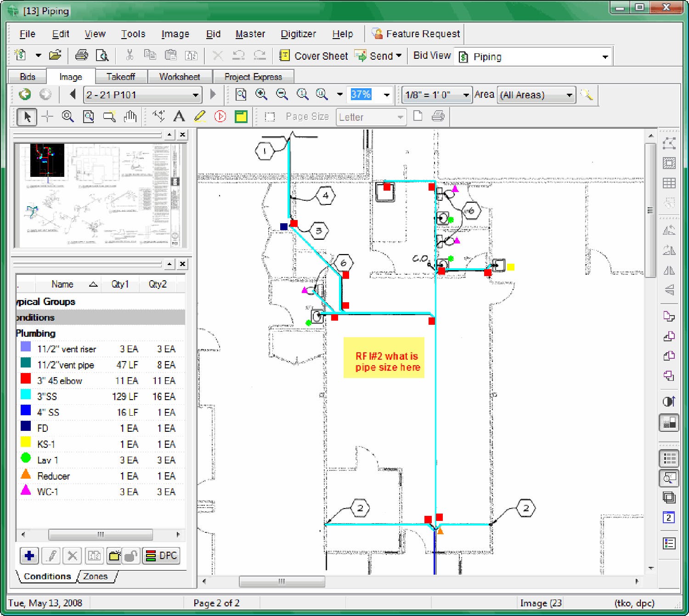Click the Lav 1 condition row
This screenshot has height=616, width=689.
100,460
